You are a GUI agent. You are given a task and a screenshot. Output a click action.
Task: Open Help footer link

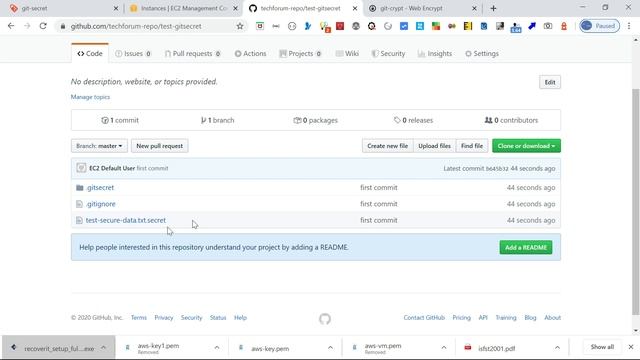240,318
